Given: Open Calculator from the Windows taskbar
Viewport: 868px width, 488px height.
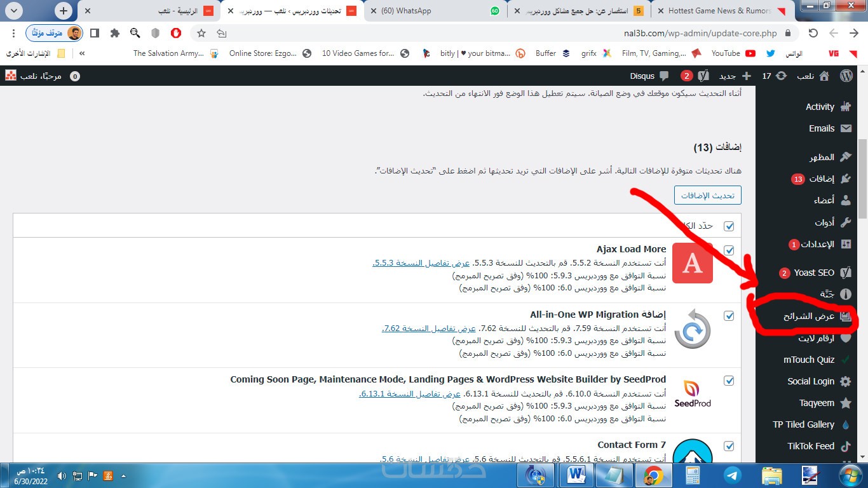Looking at the screenshot, I should click(x=693, y=475).
